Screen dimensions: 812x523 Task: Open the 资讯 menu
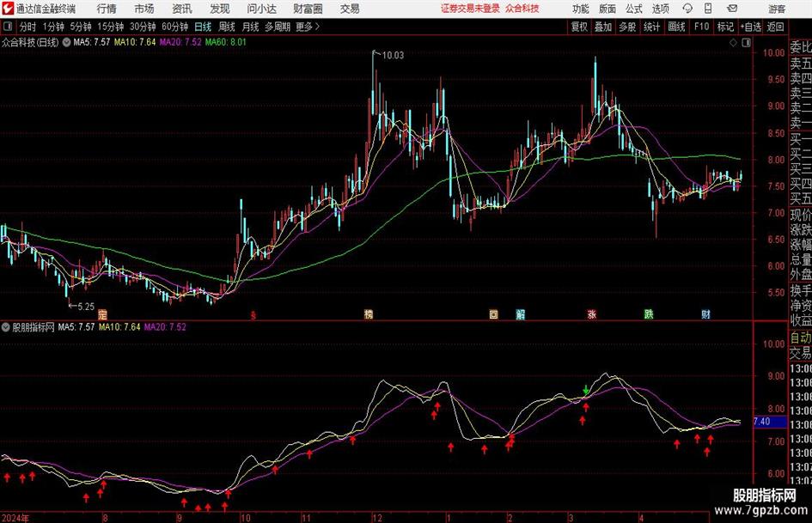pos(182,9)
